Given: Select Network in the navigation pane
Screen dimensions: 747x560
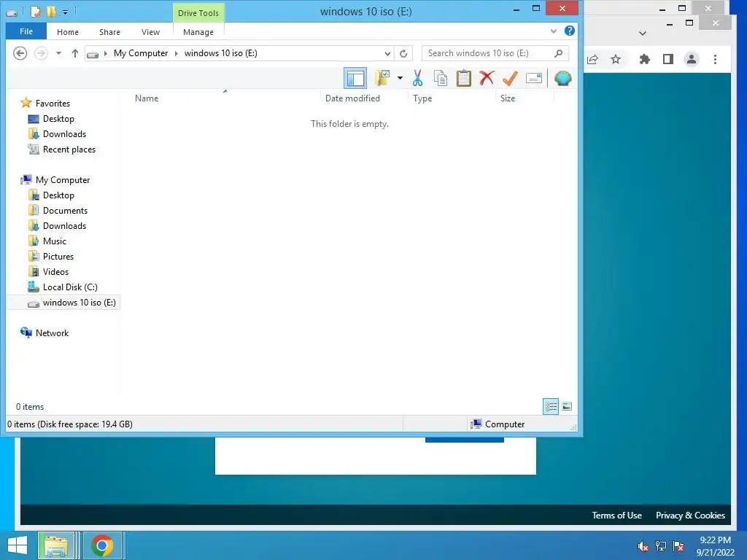Looking at the screenshot, I should pyautogui.click(x=52, y=332).
